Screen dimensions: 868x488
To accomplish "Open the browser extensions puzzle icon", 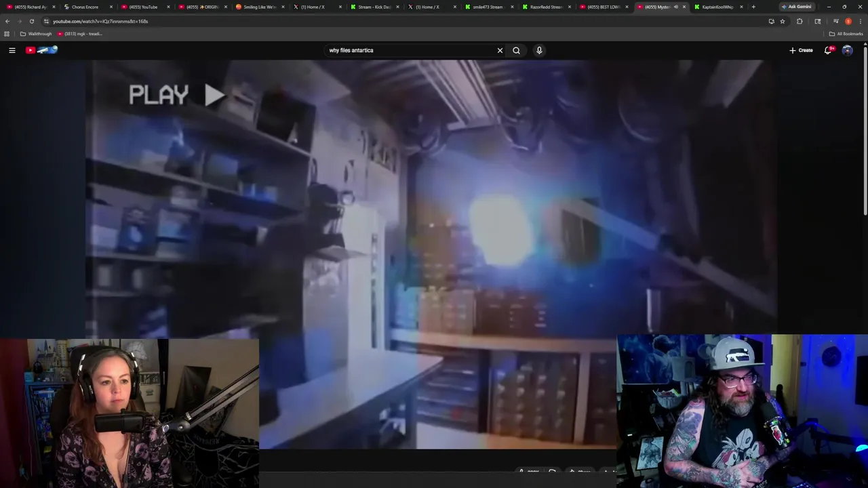I will click(x=800, y=21).
